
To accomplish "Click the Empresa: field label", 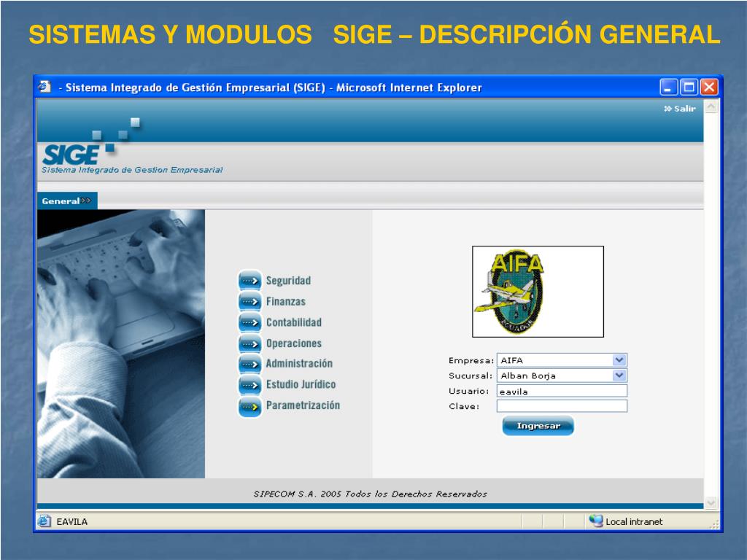I will coord(471,360).
